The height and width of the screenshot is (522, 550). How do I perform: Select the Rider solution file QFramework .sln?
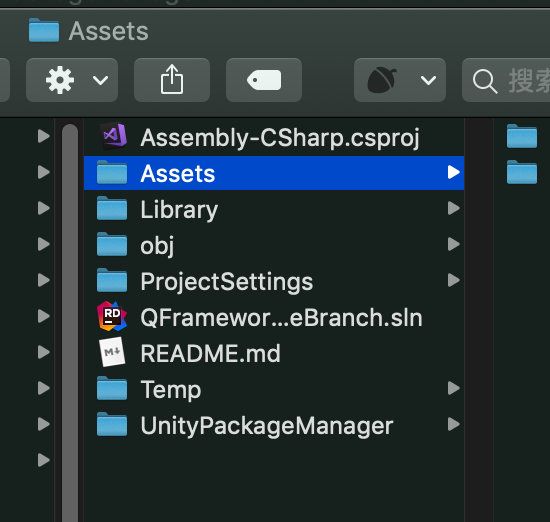tap(274, 317)
